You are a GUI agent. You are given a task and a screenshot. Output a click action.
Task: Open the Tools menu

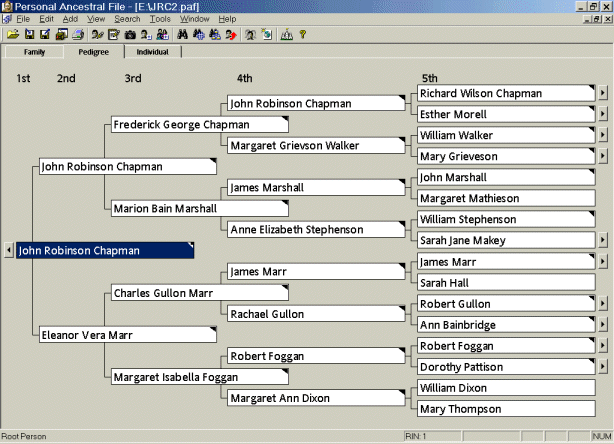click(160, 19)
